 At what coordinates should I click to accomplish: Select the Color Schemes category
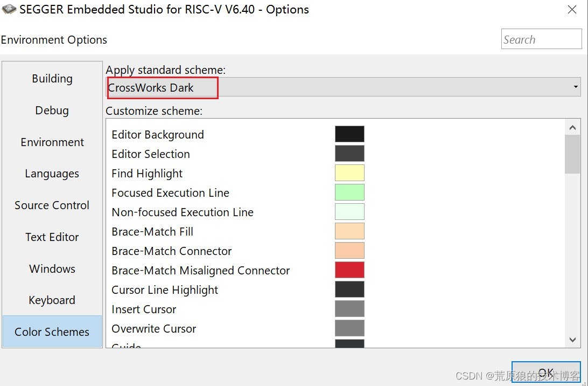(x=52, y=332)
